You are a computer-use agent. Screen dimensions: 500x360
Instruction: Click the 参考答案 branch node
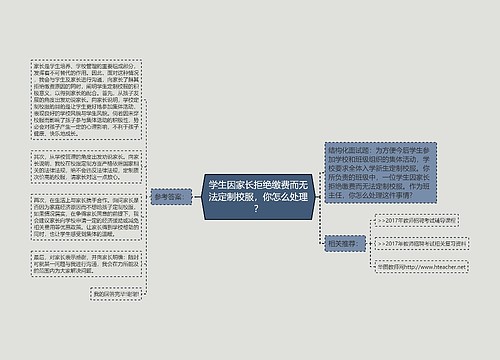(x=172, y=197)
